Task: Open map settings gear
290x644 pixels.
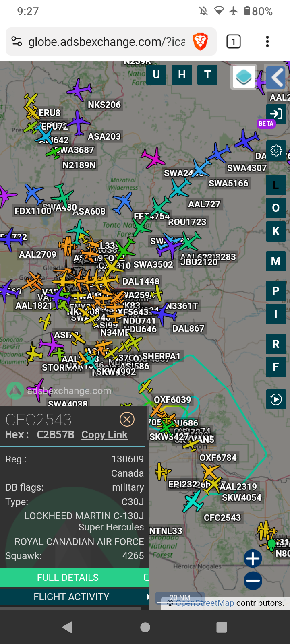Action: pyautogui.click(x=276, y=151)
